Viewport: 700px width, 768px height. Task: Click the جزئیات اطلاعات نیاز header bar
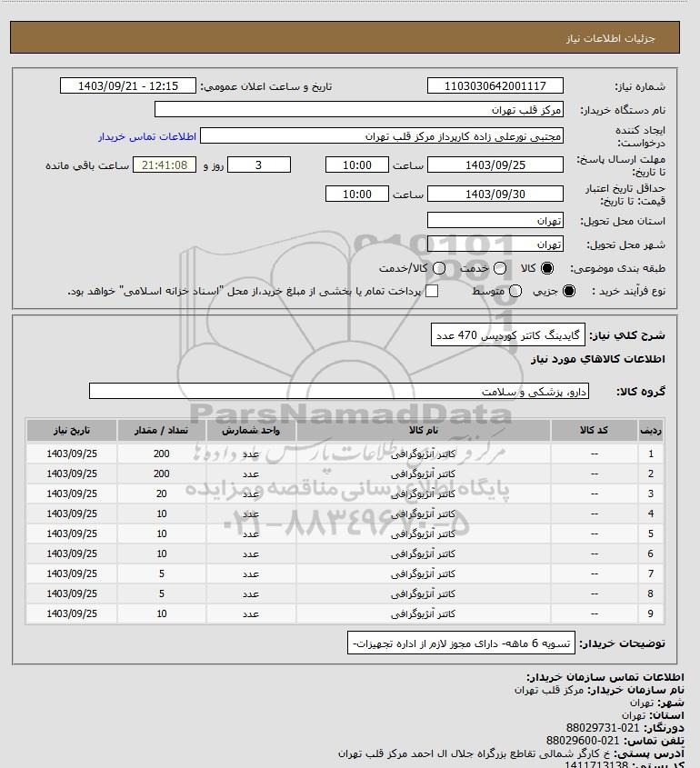click(x=345, y=37)
